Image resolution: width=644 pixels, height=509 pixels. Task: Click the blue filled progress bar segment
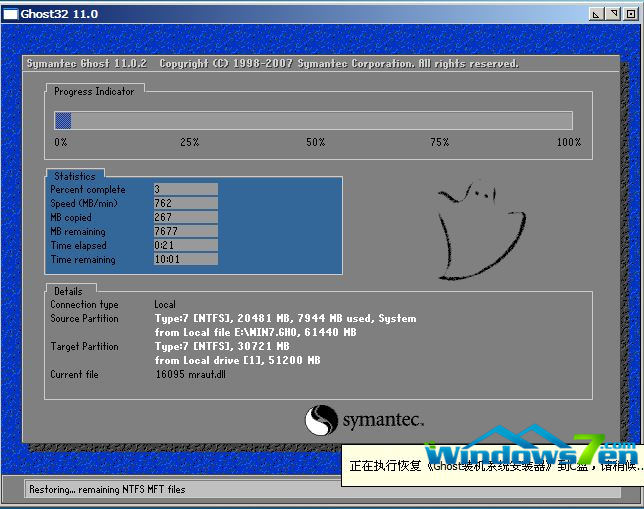coord(62,120)
